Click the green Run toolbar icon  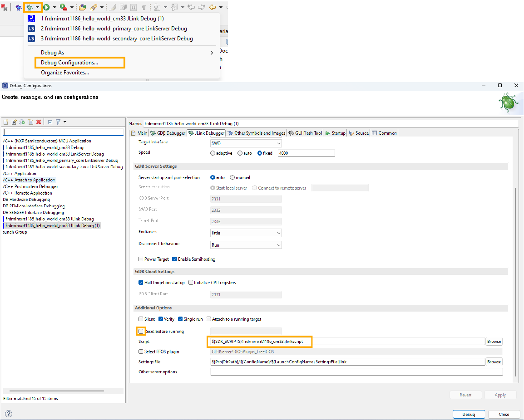pos(46,7)
